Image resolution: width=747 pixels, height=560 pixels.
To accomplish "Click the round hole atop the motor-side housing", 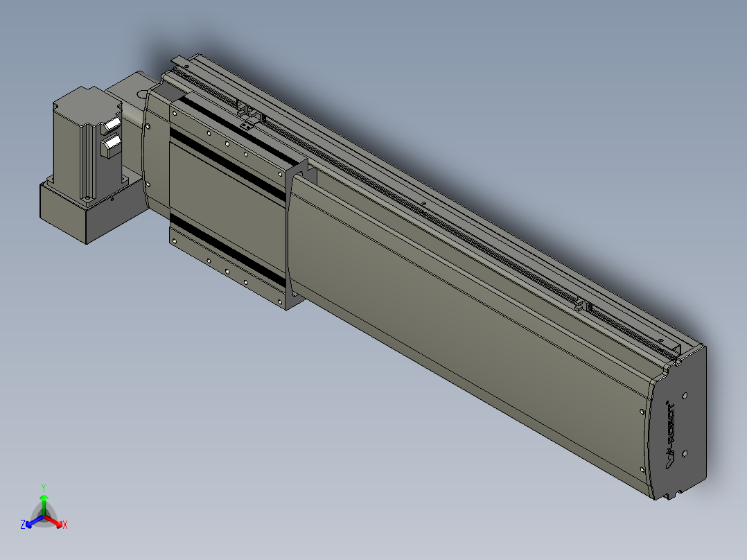I will coord(142,92).
